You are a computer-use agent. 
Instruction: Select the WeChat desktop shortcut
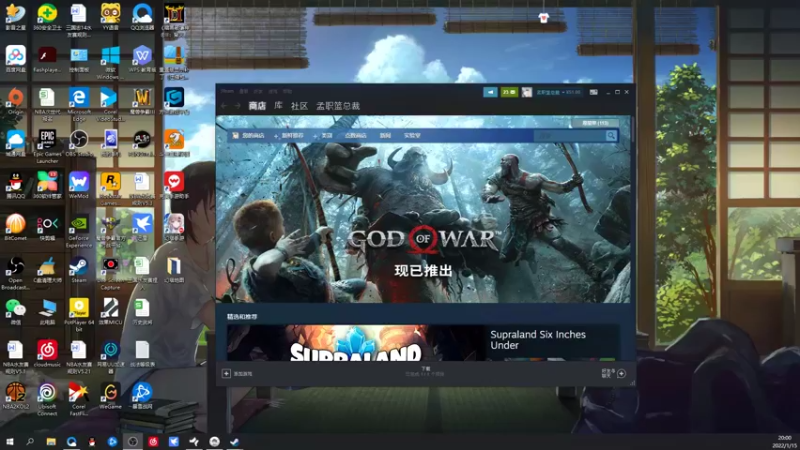tap(15, 312)
